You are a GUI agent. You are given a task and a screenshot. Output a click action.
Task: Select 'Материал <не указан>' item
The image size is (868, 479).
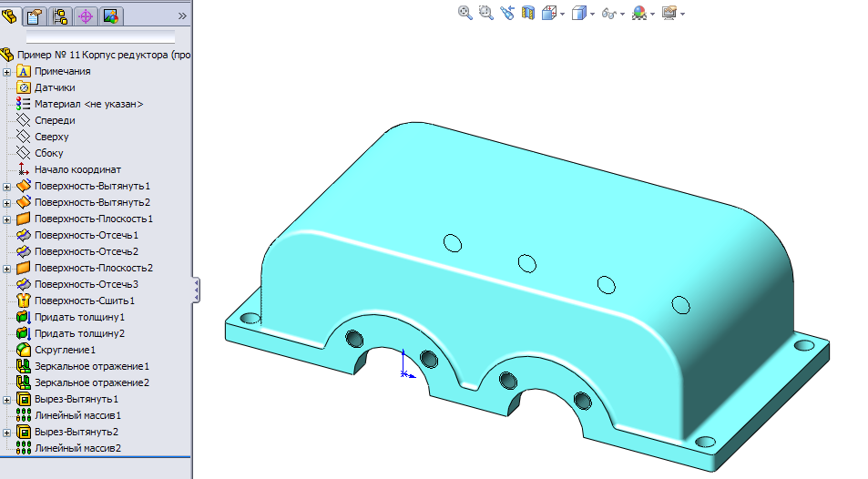(x=88, y=104)
